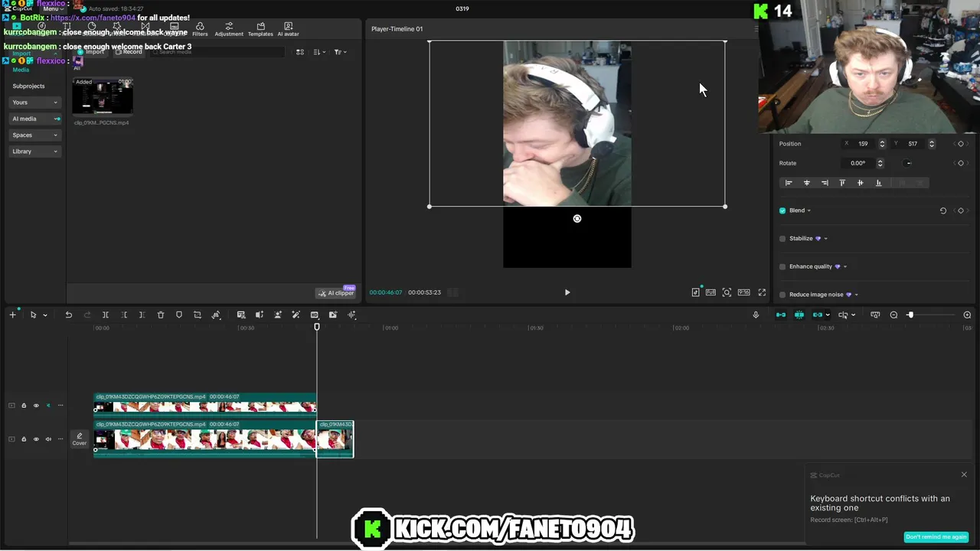Image resolution: width=980 pixels, height=551 pixels.
Task: Open the Filters tab
Action: click(x=200, y=29)
